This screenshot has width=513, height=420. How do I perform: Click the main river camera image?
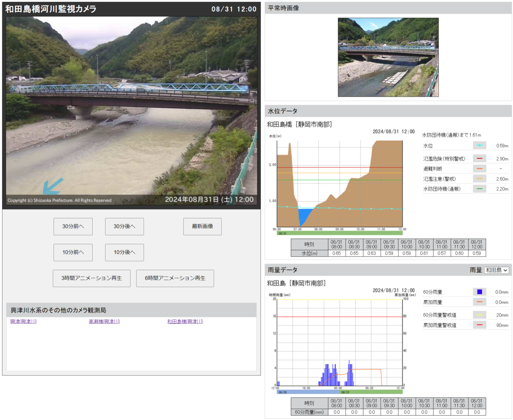132,111
